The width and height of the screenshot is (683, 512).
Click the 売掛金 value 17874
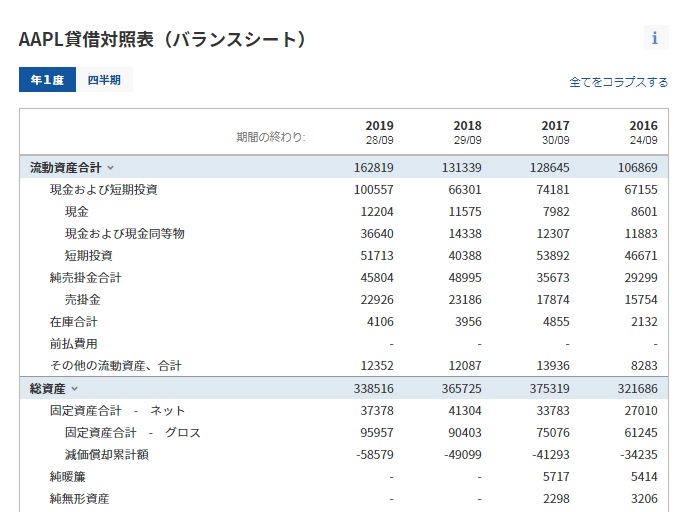[553, 300]
